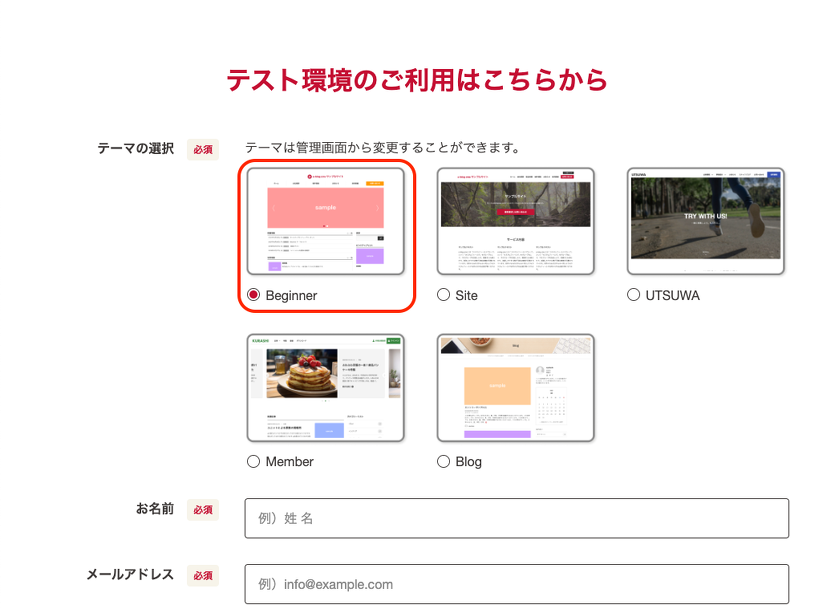Click the 必須 badge next to テーマの選択
Image resolution: width=835 pixels, height=613 pixels.
[x=203, y=149]
